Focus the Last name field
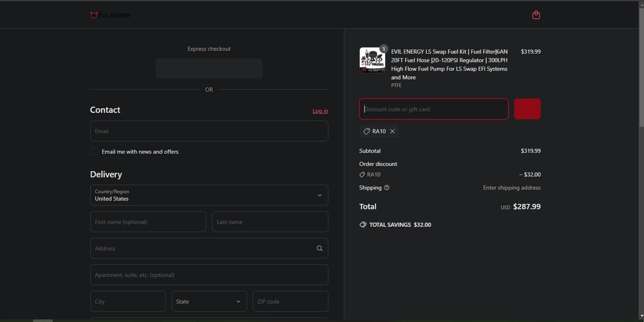Image resolution: width=644 pixels, height=322 pixels. point(270,222)
